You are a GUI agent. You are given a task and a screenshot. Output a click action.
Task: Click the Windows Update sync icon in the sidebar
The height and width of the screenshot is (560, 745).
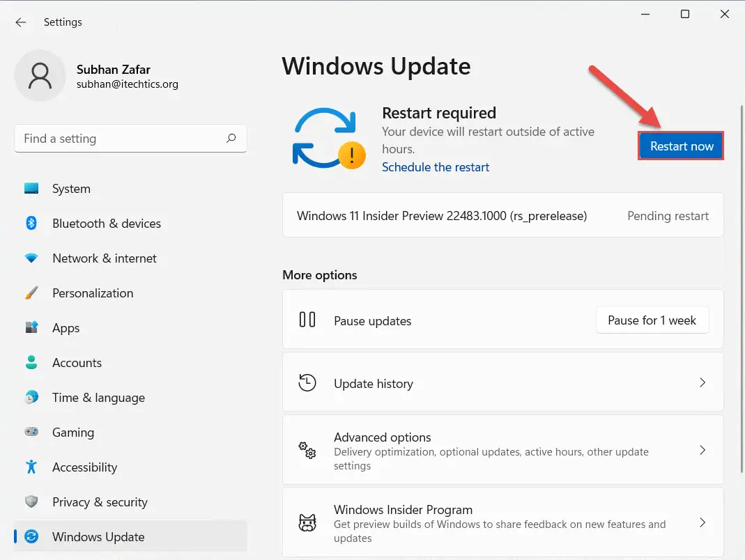(x=31, y=537)
